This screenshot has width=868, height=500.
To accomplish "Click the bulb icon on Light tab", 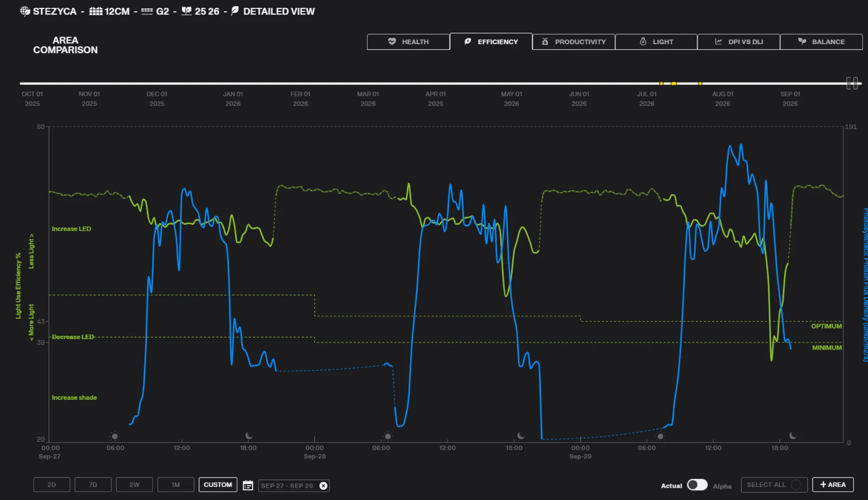I will tap(643, 42).
